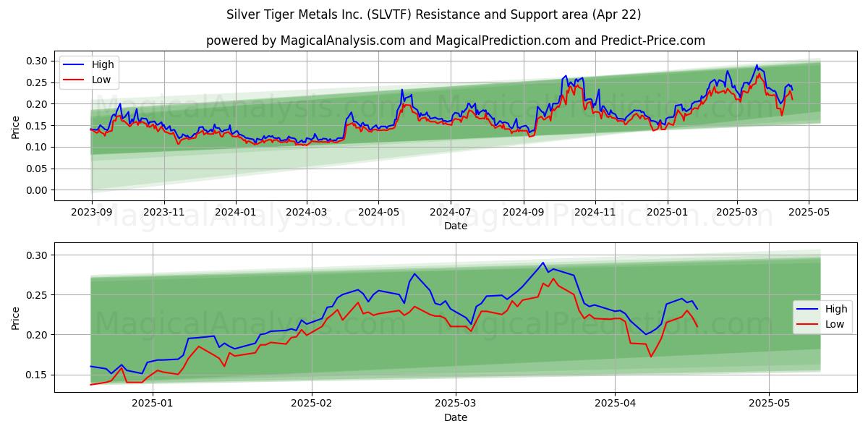Screen dimensions: 868x434
Task: Click the bottom chart '0.15' price tick
Action: tap(38, 375)
